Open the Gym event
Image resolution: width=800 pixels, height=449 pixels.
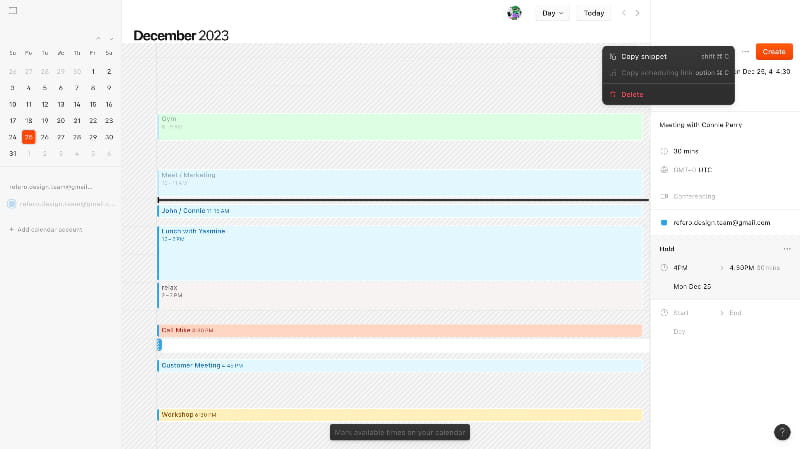[399, 127]
